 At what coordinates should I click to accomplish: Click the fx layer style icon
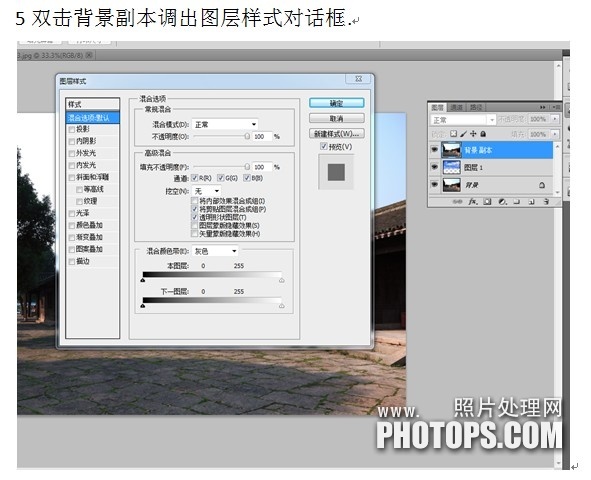click(x=472, y=202)
